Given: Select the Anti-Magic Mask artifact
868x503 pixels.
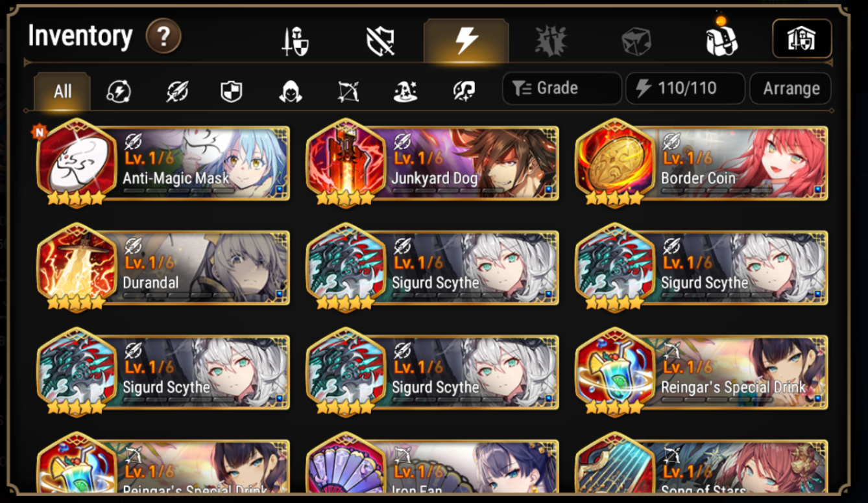Looking at the screenshot, I should point(163,163).
